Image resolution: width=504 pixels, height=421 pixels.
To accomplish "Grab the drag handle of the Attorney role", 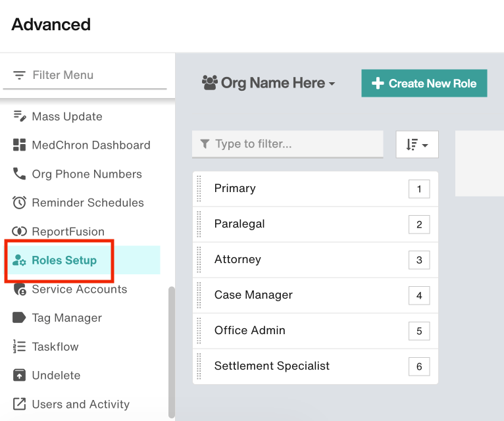I will coord(199,260).
